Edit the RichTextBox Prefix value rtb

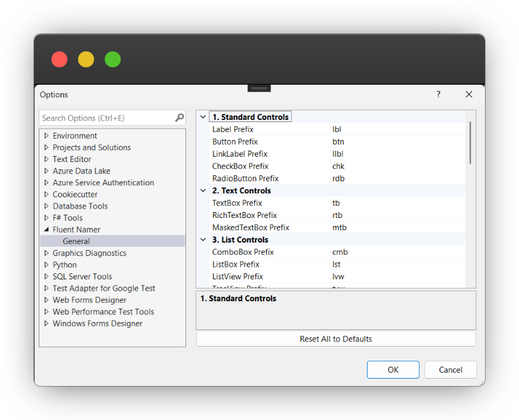[x=338, y=215]
